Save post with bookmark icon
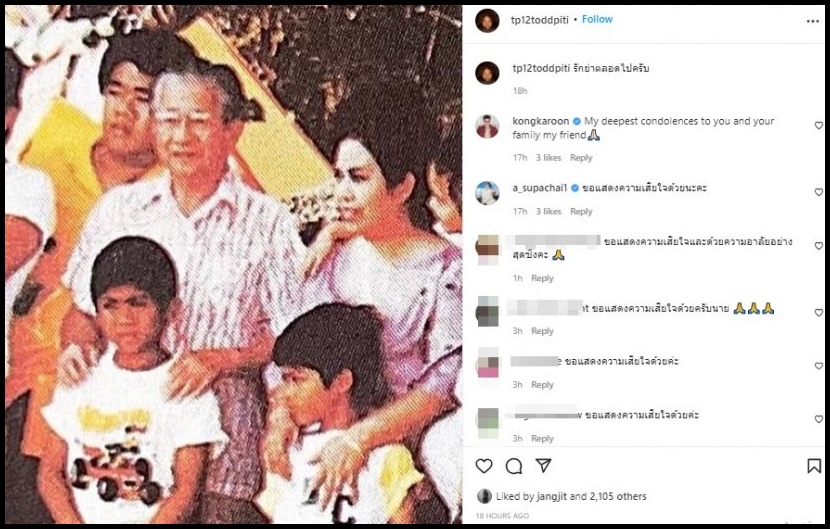The image size is (830, 529). (x=814, y=466)
